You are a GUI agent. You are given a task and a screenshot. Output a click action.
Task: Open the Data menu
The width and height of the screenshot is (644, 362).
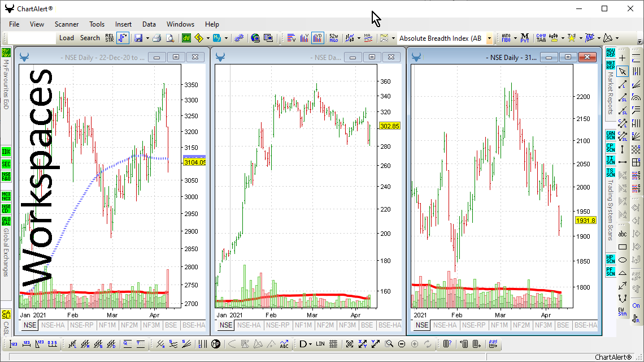(x=149, y=24)
